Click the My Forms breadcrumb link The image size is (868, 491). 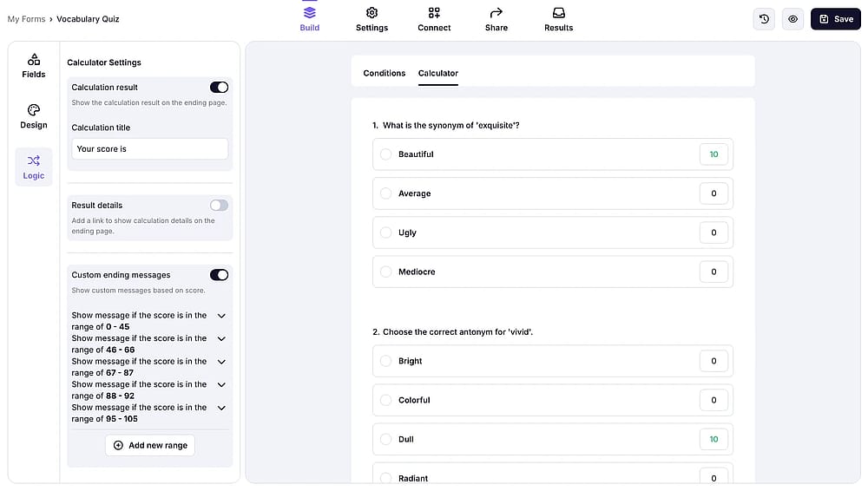click(26, 19)
